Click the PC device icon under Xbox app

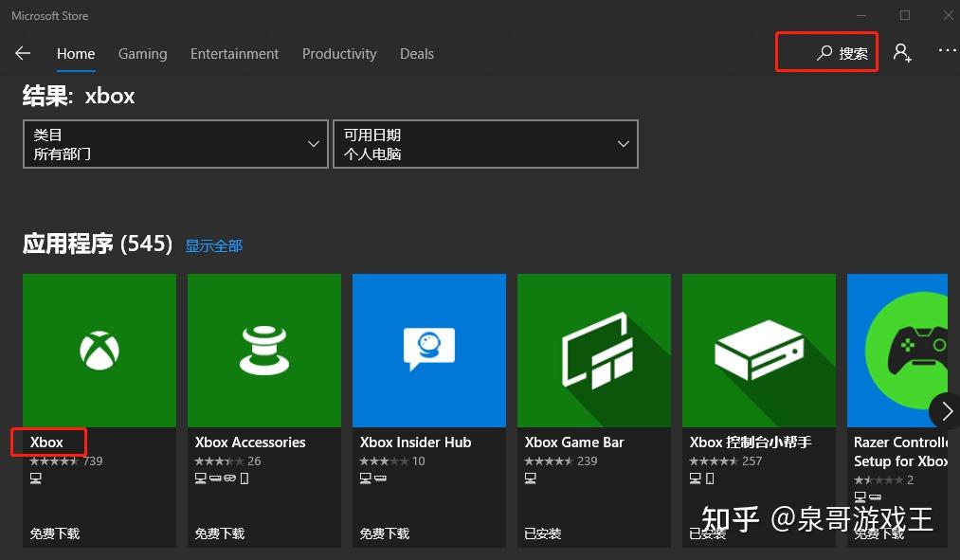35,478
